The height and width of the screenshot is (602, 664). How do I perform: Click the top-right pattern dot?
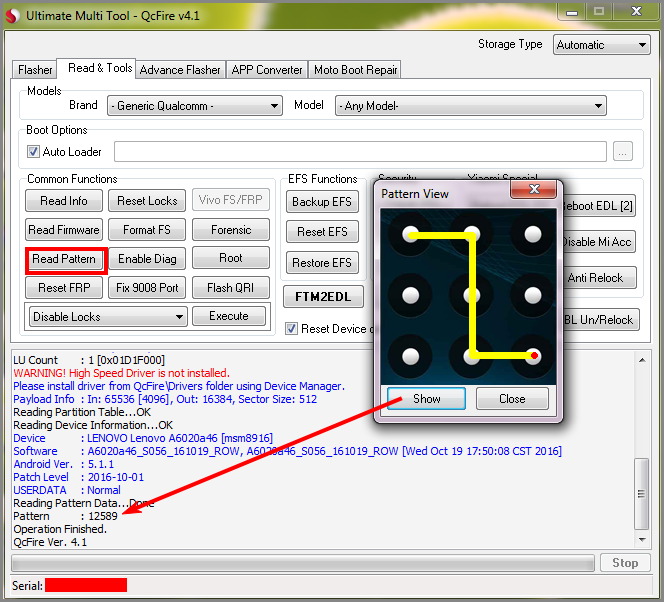tap(532, 234)
